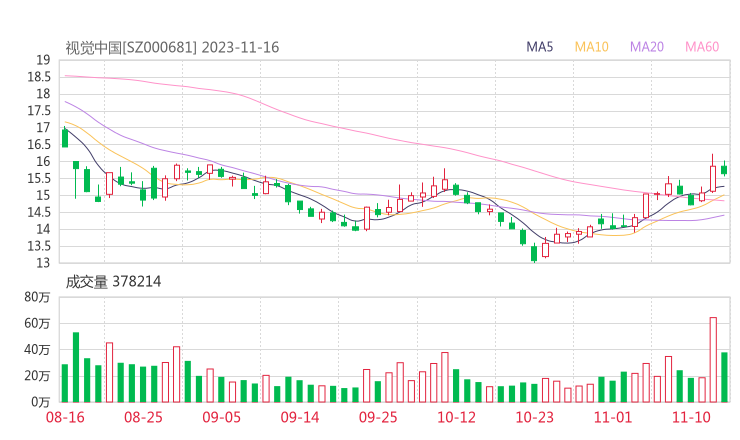
Task: Click the MA10 legend label
Action: [591, 47]
